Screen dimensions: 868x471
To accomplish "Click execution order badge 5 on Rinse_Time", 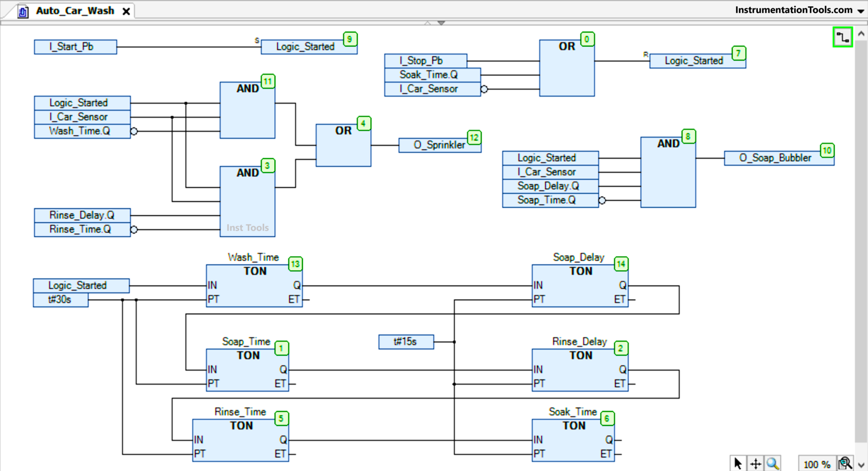I will click(281, 419).
